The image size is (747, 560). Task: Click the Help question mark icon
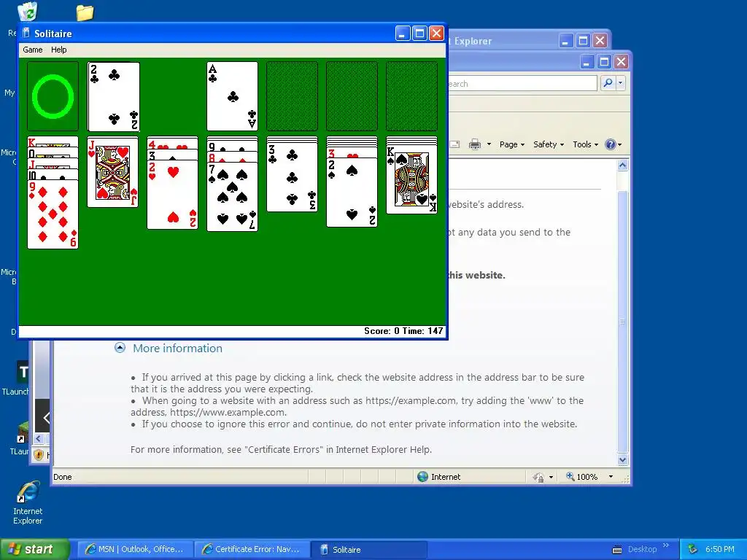[x=611, y=144]
